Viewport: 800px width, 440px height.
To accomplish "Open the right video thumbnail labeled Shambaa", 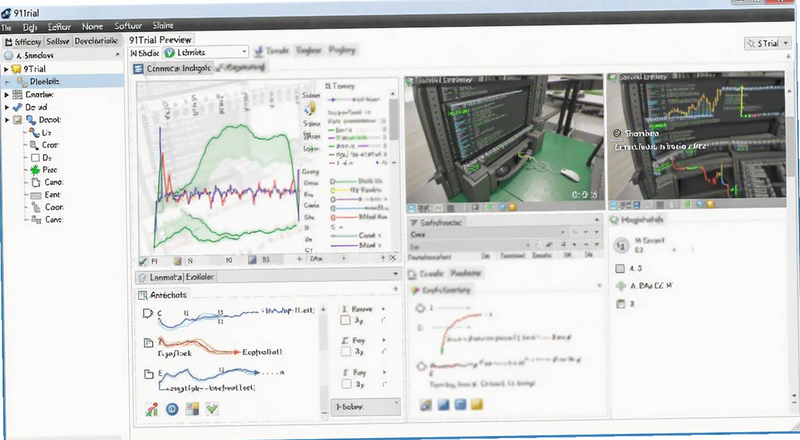I will pyautogui.click(x=696, y=136).
